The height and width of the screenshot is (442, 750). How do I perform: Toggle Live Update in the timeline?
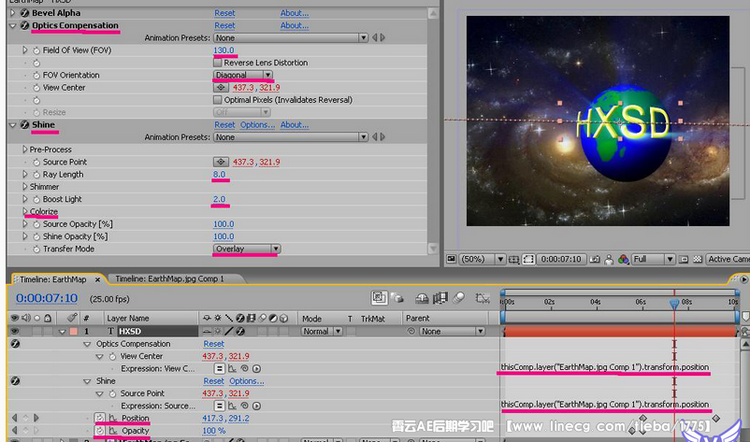379,298
